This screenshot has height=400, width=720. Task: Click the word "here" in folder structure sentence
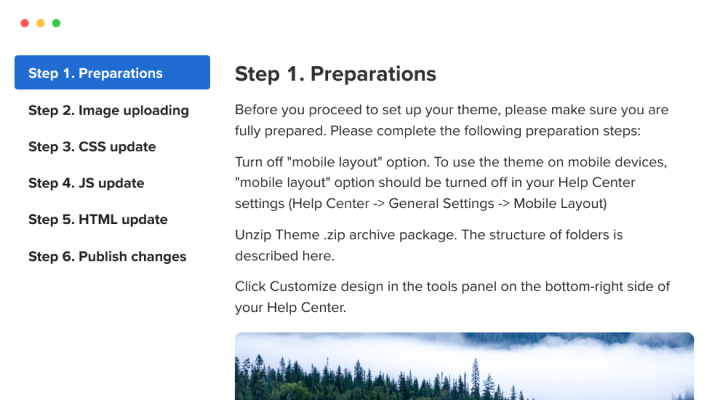click(x=319, y=255)
